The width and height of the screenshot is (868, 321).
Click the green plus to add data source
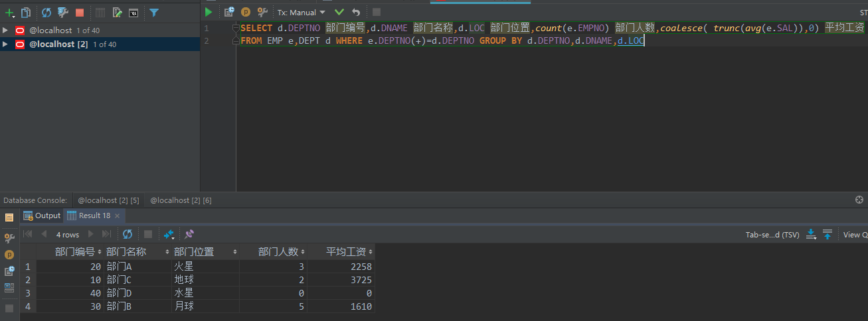[9, 13]
